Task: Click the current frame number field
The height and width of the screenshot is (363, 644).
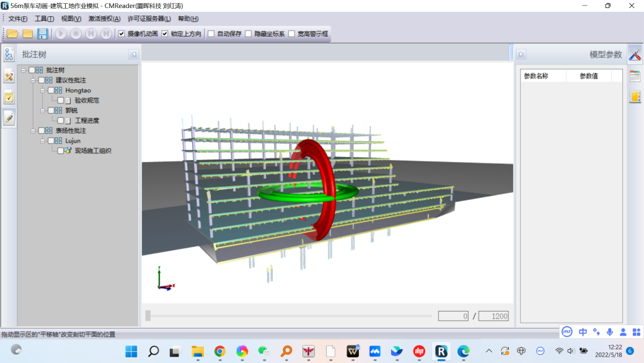Action: (453, 316)
